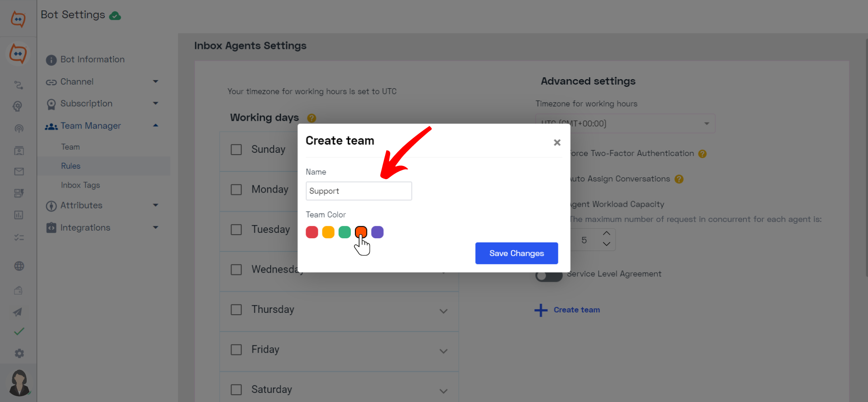The image size is (868, 402).
Task: Click the user avatar in sidebar
Action: tap(19, 383)
